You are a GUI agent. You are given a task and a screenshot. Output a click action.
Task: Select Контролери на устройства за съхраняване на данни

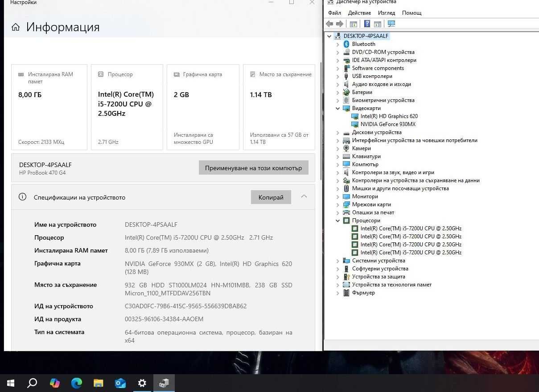tap(411, 180)
